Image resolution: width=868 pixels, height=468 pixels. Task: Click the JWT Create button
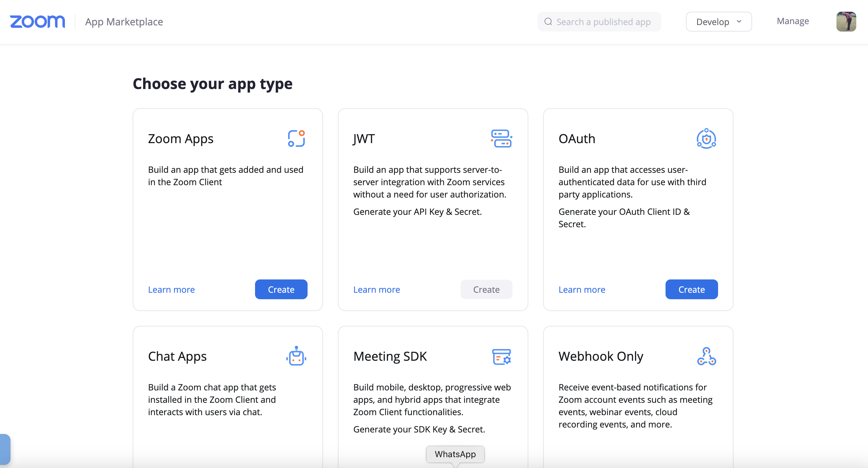[x=486, y=289]
